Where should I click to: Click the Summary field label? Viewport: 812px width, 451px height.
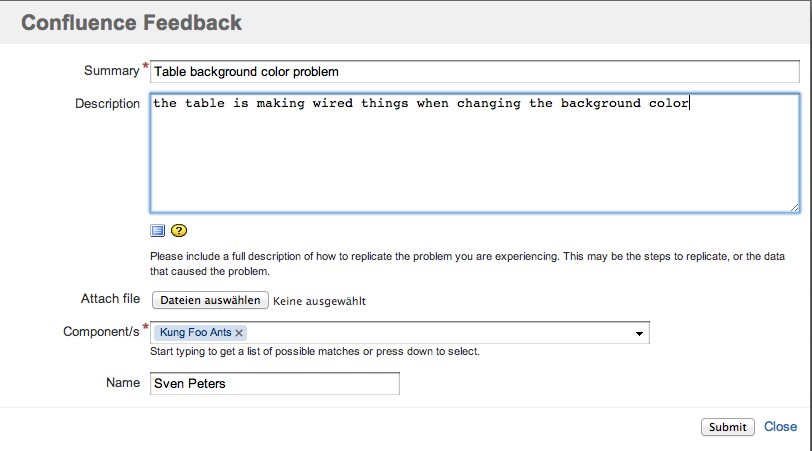tap(111, 71)
